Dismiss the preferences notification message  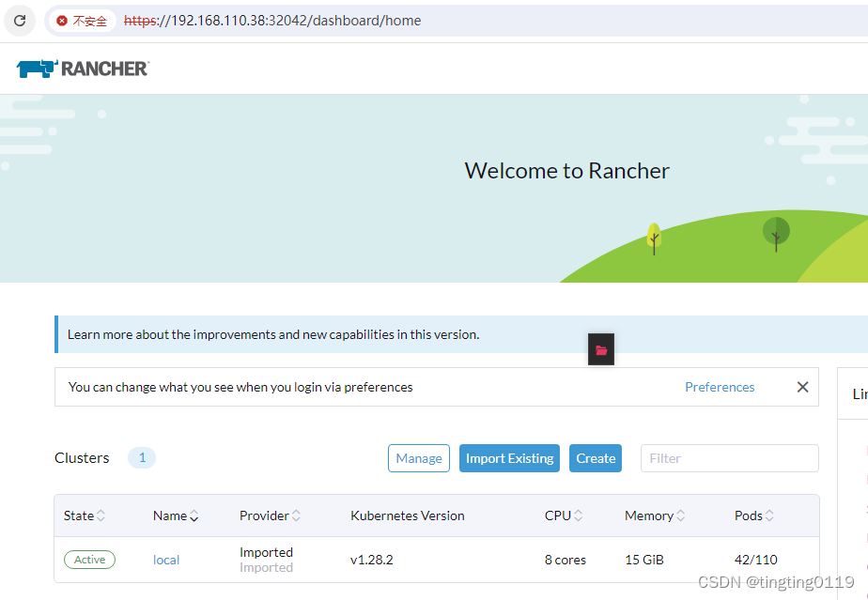tap(802, 387)
